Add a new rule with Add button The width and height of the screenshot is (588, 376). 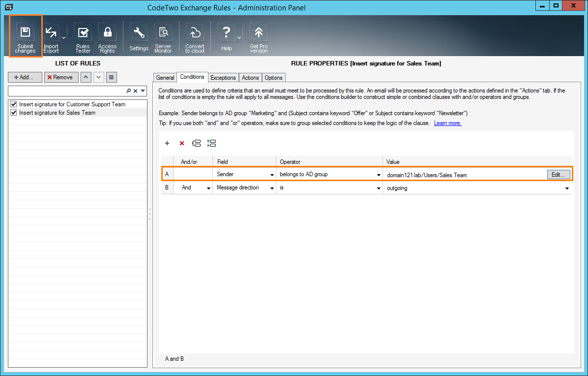coord(25,77)
